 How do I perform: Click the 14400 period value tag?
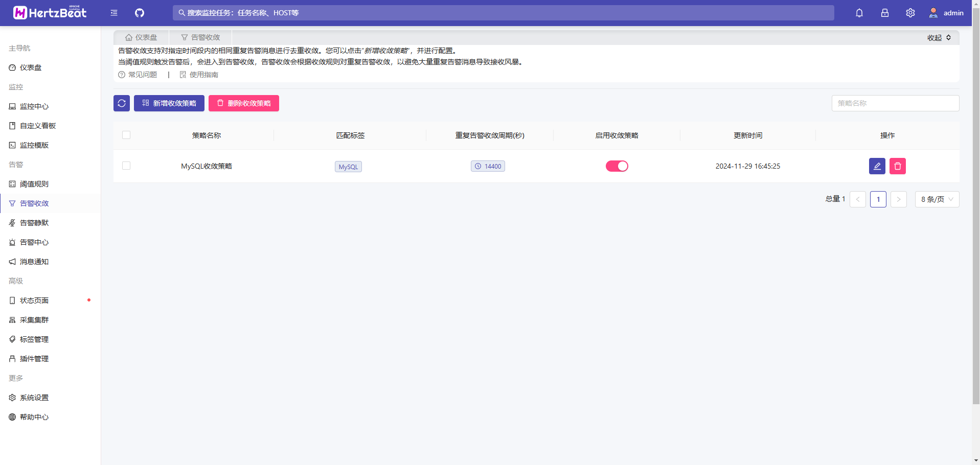[x=488, y=166]
